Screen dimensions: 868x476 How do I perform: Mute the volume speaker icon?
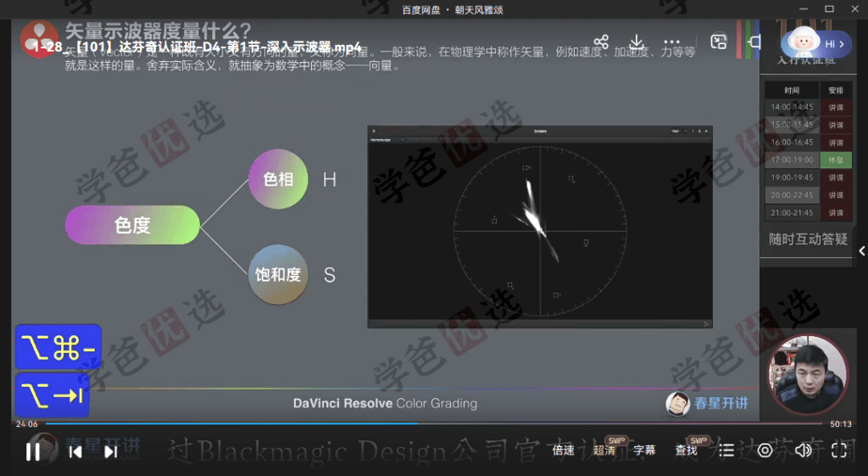tap(803, 451)
